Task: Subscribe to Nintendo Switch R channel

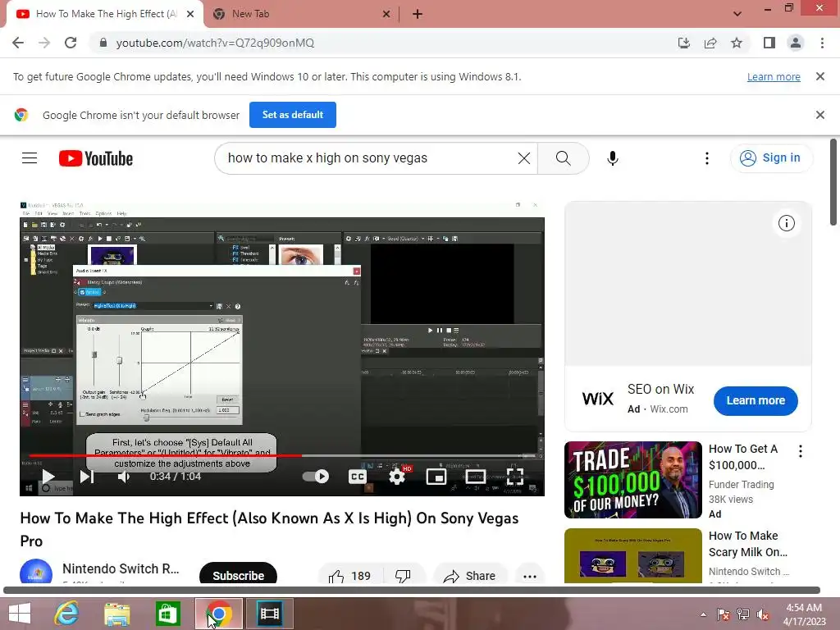Action: pos(239,575)
